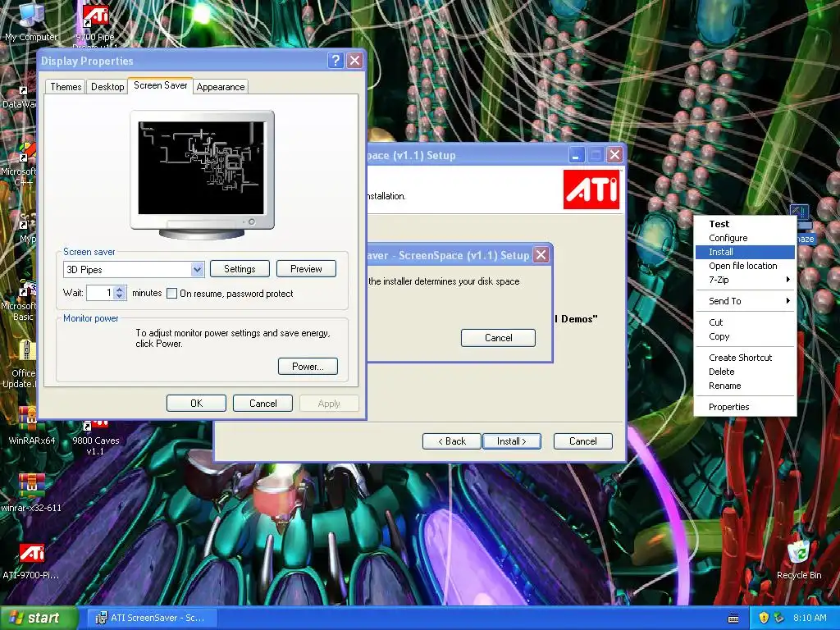Switch to the Desktop tab
840x630 pixels.
tap(107, 87)
